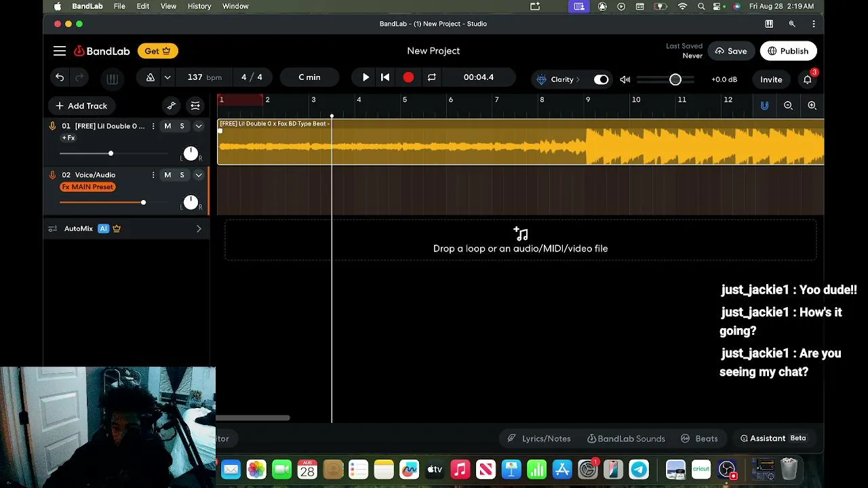
Task: Add a new track
Action: click(81, 106)
